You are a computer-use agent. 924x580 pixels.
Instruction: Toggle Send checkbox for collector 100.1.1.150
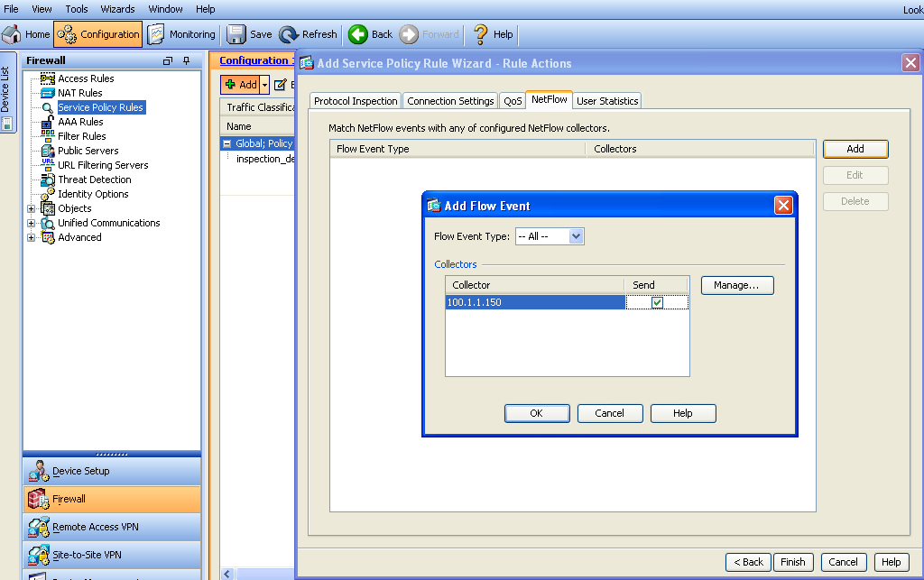pyautogui.click(x=657, y=302)
